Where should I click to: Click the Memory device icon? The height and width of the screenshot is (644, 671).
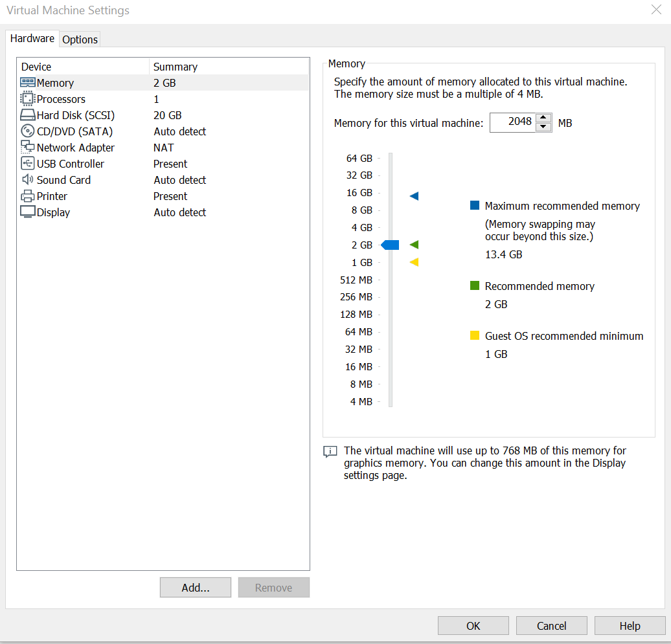pos(28,83)
